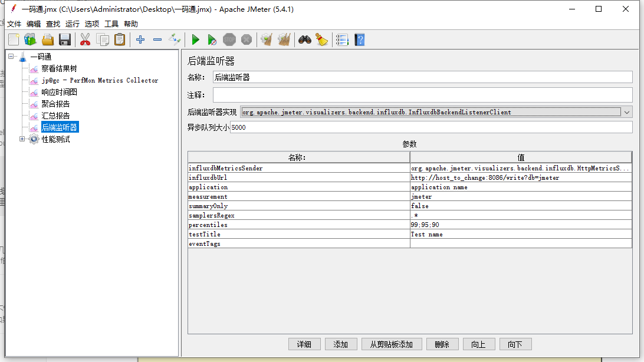Select 汇总报告 in the tree

pyautogui.click(x=55, y=116)
